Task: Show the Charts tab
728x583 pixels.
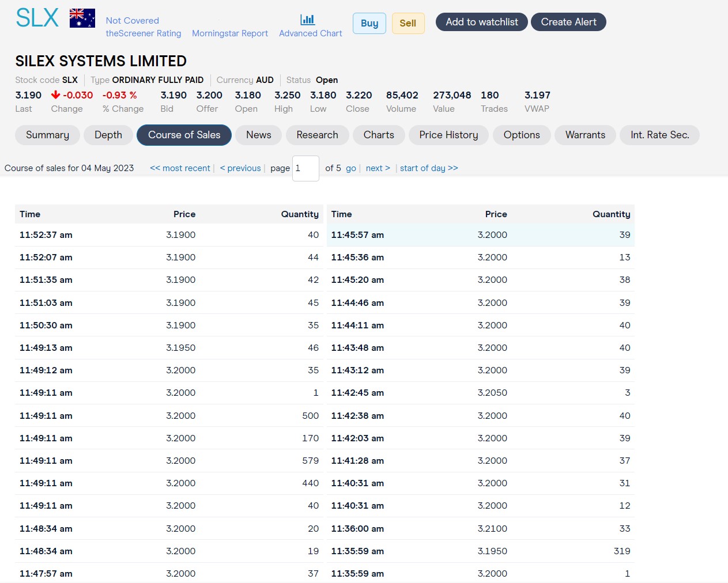Action: tap(379, 135)
